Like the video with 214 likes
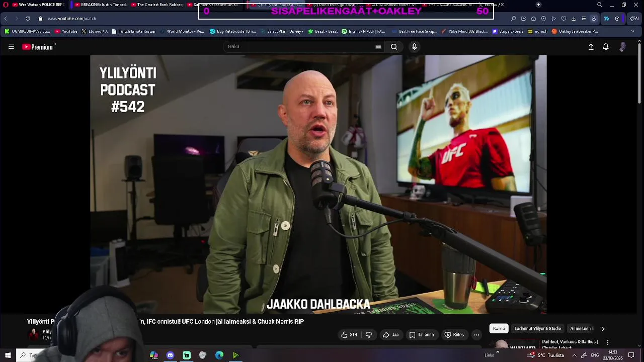This screenshot has width=644, height=362. 349,335
